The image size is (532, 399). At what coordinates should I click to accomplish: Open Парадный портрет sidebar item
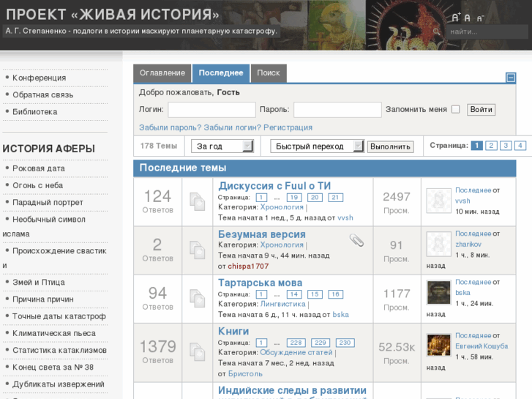(48, 202)
